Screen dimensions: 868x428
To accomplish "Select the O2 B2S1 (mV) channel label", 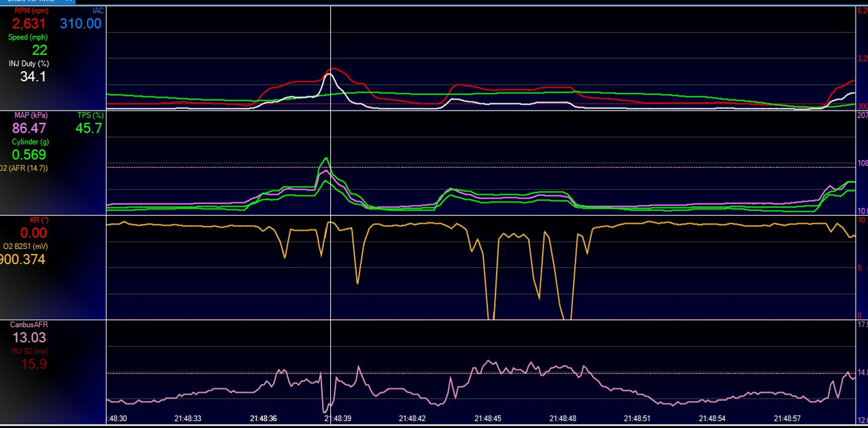I will click(26, 247).
